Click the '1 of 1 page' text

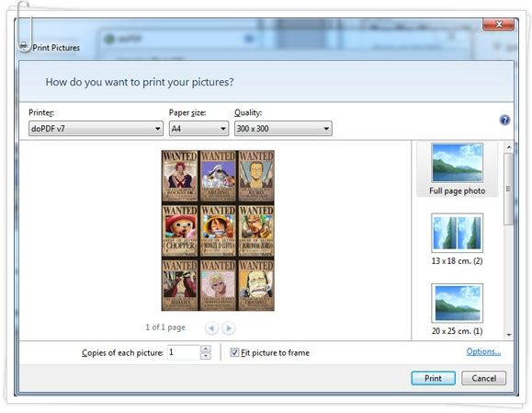click(165, 327)
